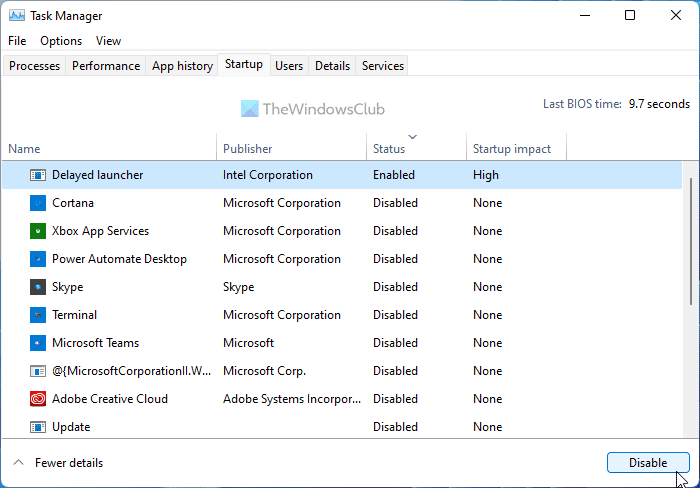Click the Microsoft Teams icon
700x488 pixels.
38,343
